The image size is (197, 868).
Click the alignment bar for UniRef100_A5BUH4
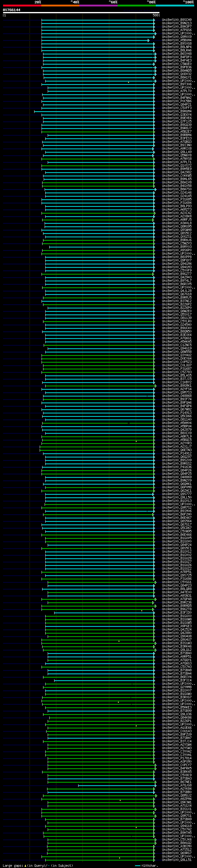[95, 40]
